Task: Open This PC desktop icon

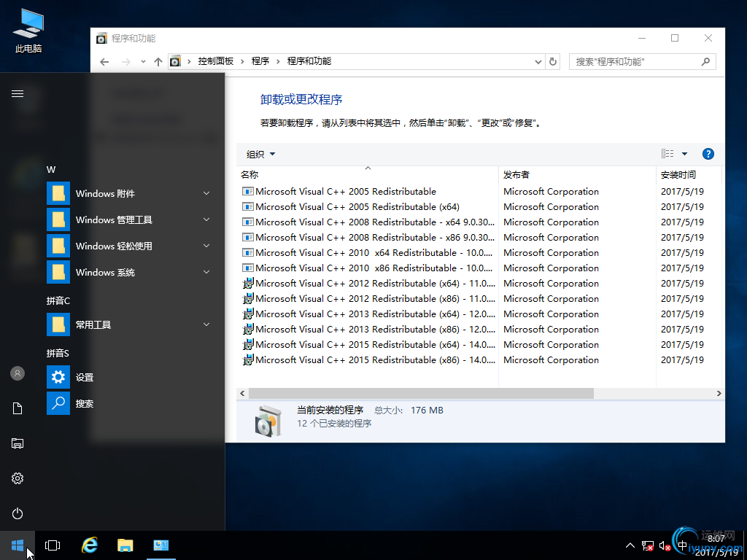Action: tap(28, 31)
